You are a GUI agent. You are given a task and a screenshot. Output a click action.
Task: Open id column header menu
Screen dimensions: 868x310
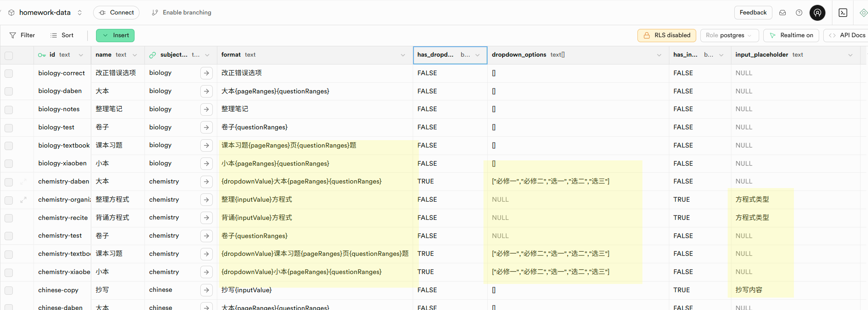click(81, 55)
